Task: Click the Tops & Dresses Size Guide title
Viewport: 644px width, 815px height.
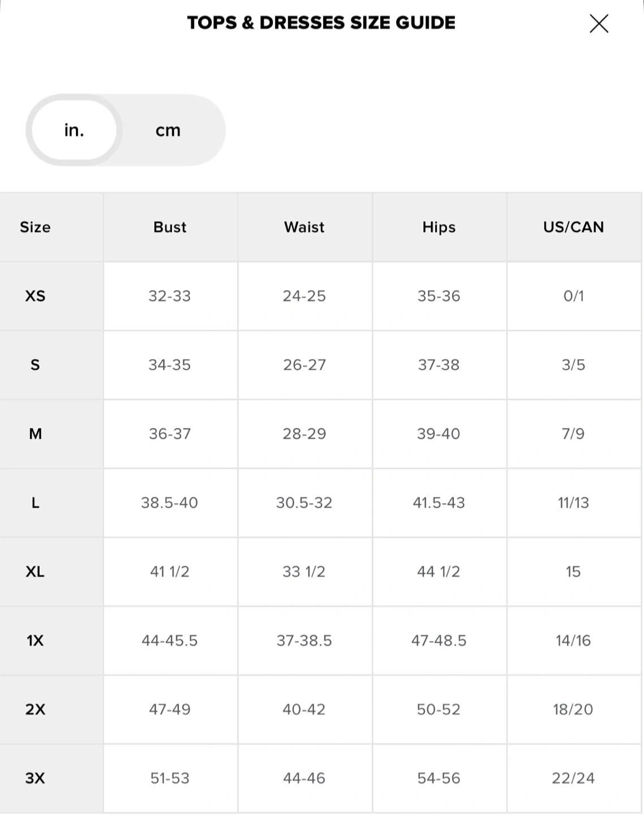Action: (x=321, y=23)
